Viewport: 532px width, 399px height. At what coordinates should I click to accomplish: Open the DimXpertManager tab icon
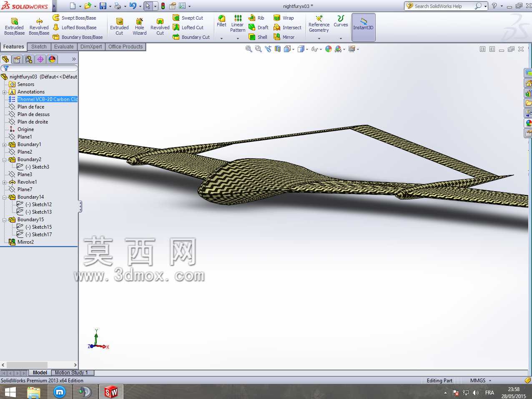[x=40, y=59]
